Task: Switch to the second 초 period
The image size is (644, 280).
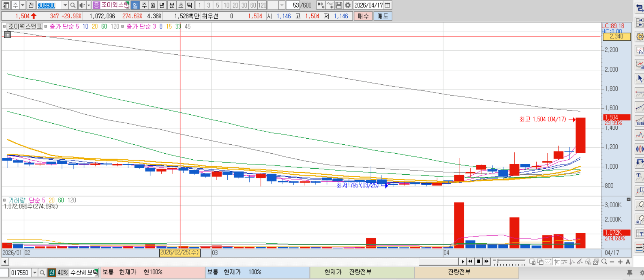Action: pos(181,5)
